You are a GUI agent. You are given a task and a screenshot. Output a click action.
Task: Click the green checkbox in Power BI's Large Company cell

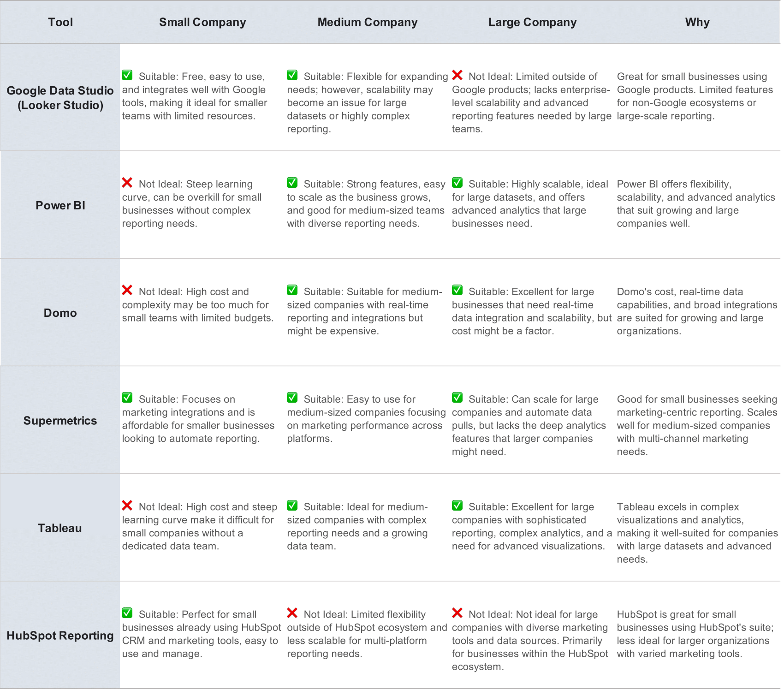[457, 183]
